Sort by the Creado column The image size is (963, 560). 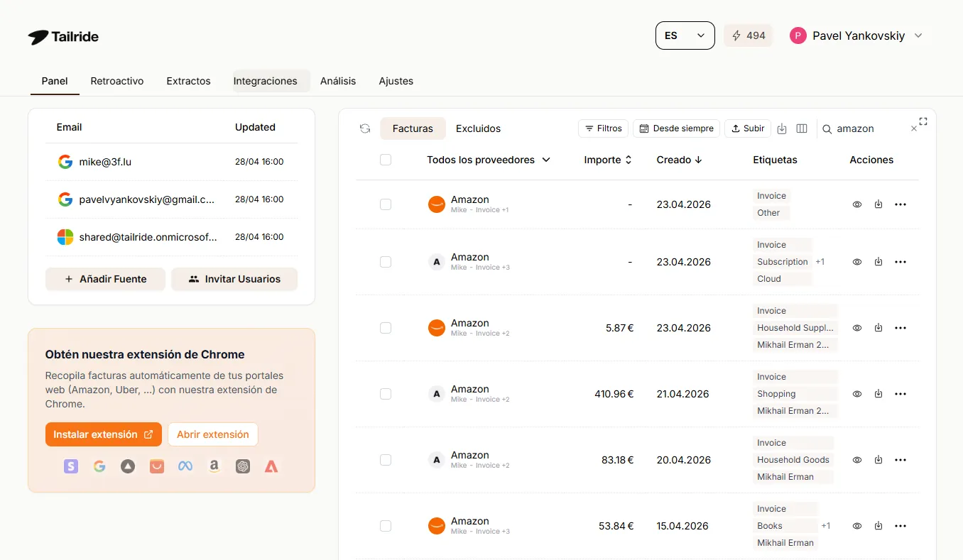680,160
